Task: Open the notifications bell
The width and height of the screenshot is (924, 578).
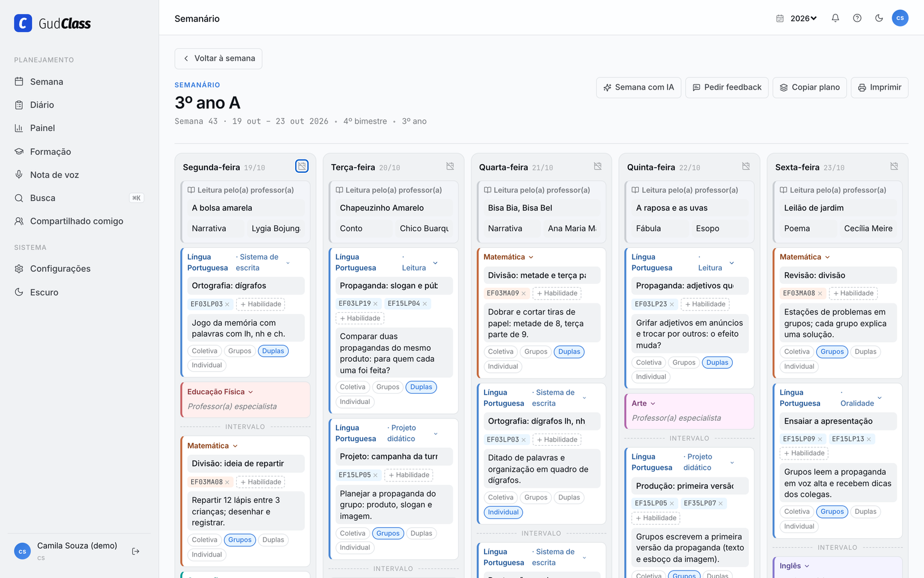Action: (x=835, y=18)
